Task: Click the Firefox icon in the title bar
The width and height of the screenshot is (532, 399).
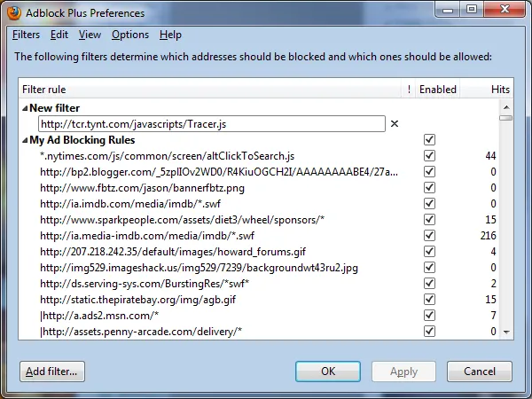Action: click(x=14, y=13)
